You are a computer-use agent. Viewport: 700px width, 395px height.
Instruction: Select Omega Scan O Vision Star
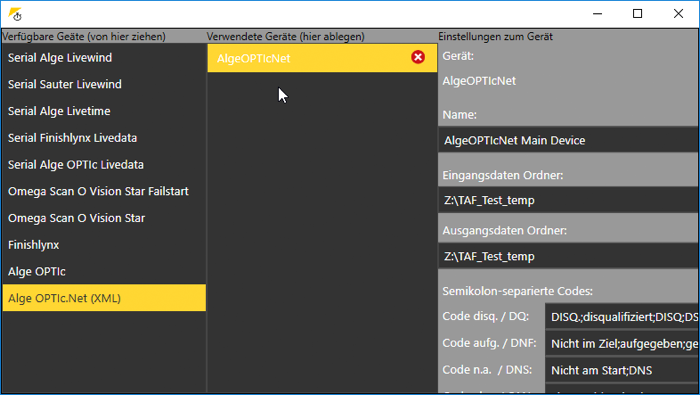(x=104, y=218)
